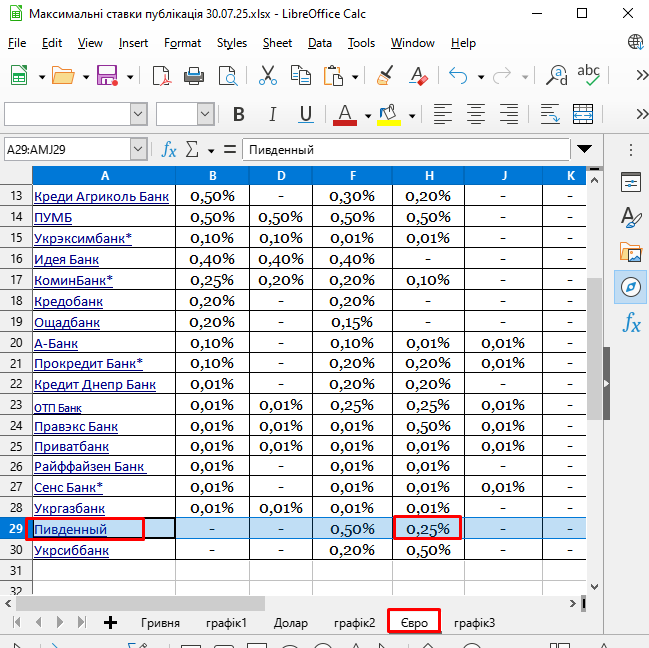Viewport: 649px width, 648px height.
Task: Open the Save options dropdown arrow
Action: 130,77
